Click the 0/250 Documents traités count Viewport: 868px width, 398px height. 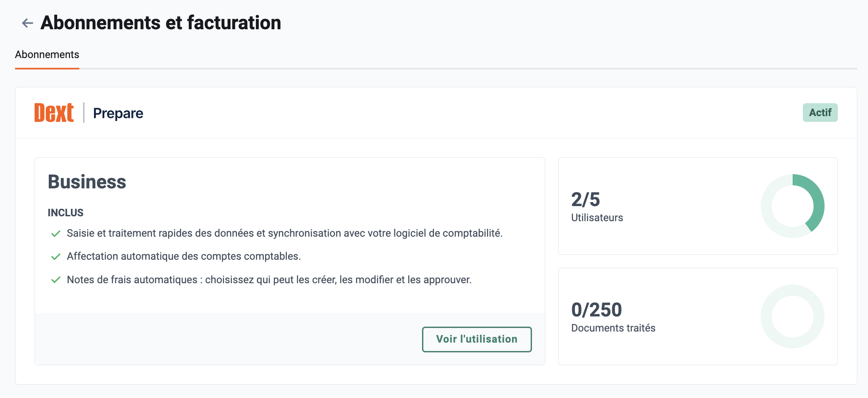tap(596, 310)
